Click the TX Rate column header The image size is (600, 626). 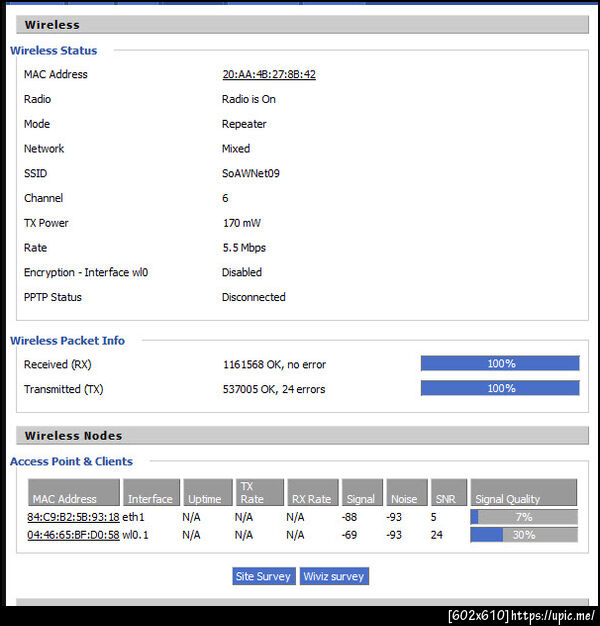tap(259, 493)
